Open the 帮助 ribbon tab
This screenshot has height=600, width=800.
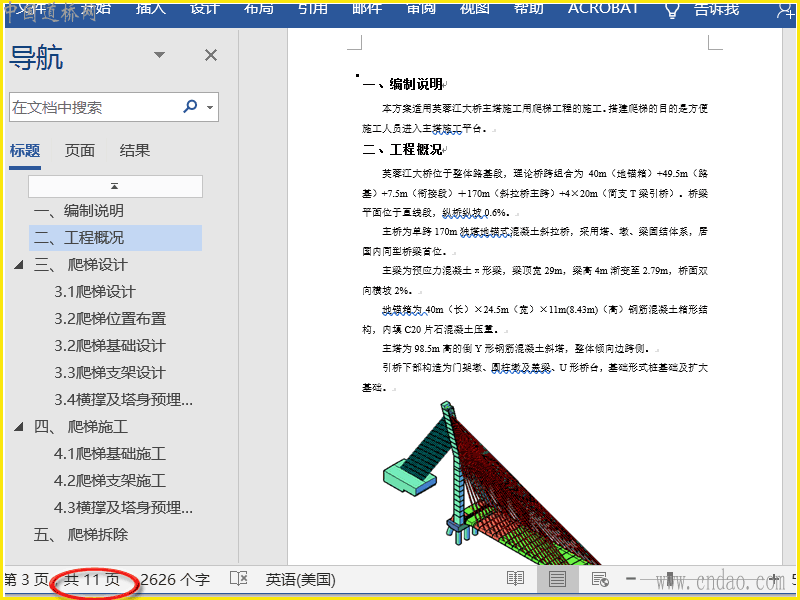[529, 8]
